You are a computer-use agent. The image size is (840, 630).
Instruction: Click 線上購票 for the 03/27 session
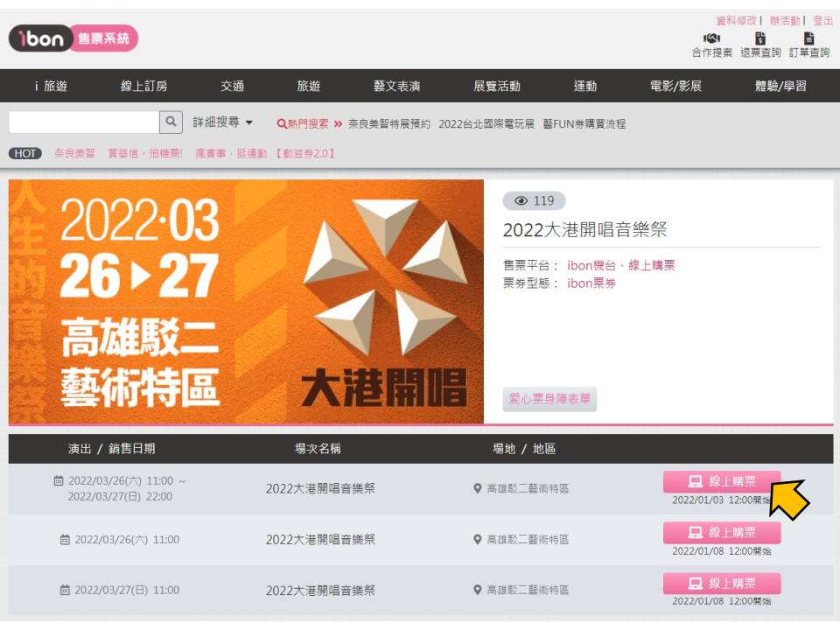pos(722,584)
